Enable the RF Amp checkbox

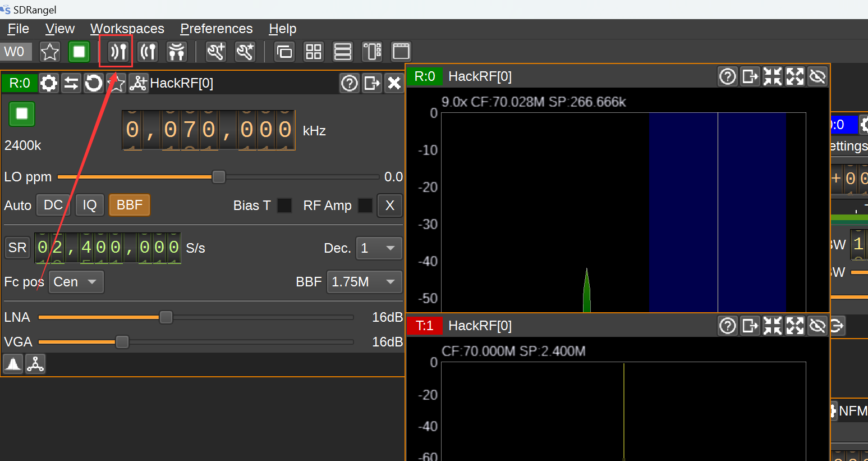click(x=365, y=206)
